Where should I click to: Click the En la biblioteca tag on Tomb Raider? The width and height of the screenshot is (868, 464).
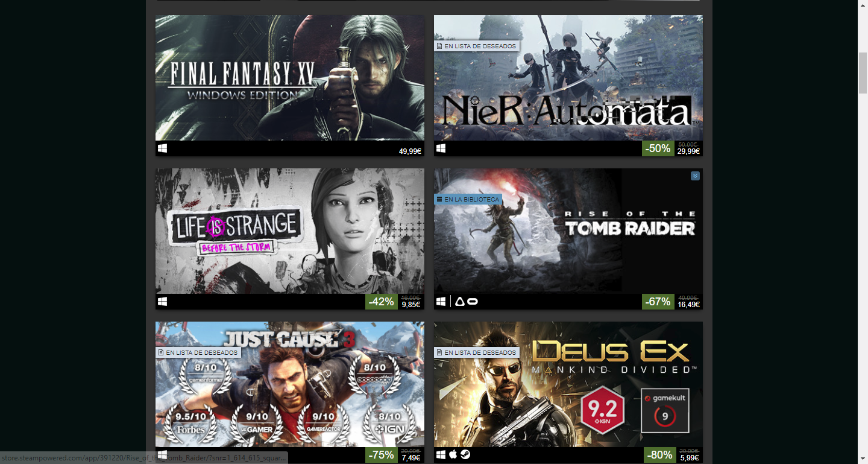click(x=468, y=199)
